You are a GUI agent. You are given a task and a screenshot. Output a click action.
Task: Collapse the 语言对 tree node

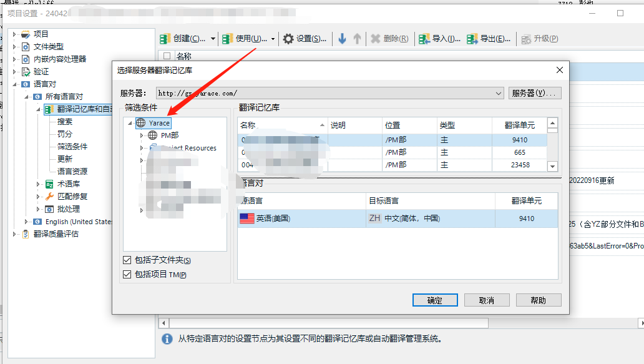(x=14, y=84)
